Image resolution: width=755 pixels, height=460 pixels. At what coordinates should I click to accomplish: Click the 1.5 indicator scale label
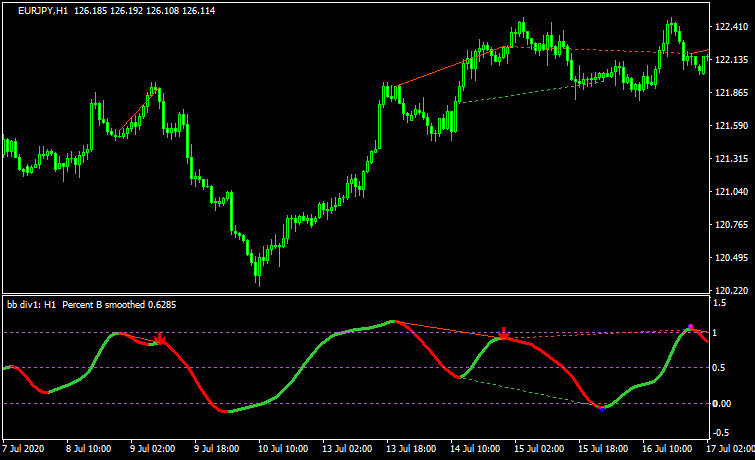click(720, 301)
